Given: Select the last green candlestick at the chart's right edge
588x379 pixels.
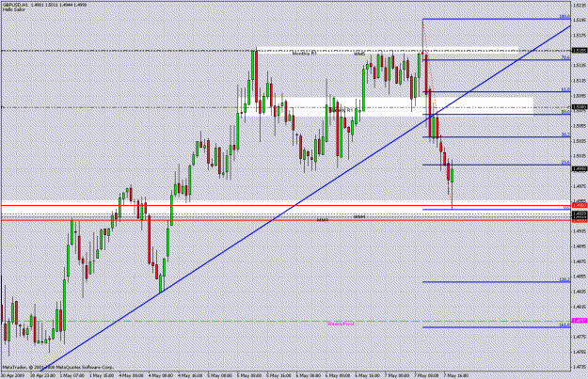Looking at the screenshot, I should tap(453, 176).
